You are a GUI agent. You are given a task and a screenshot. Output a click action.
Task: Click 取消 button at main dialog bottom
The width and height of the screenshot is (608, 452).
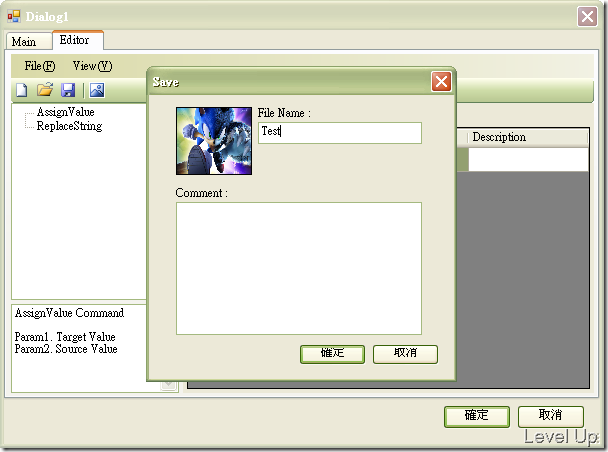(551, 417)
